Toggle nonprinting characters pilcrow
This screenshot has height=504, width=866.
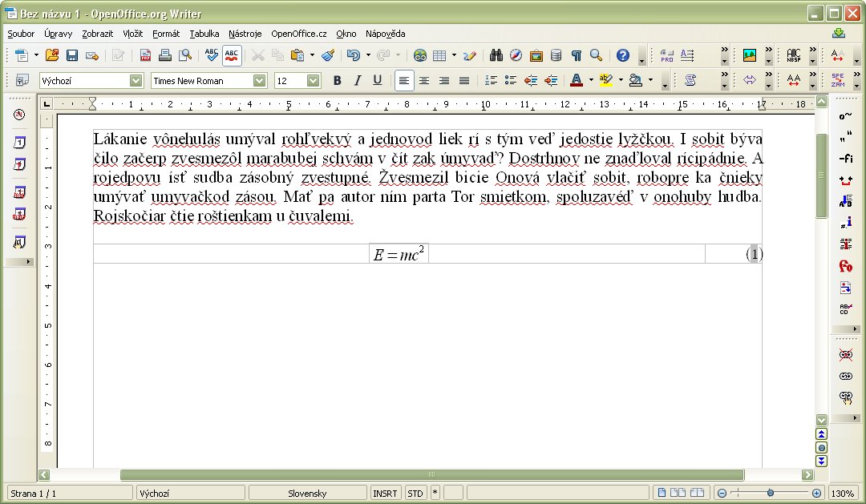coord(576,55)
